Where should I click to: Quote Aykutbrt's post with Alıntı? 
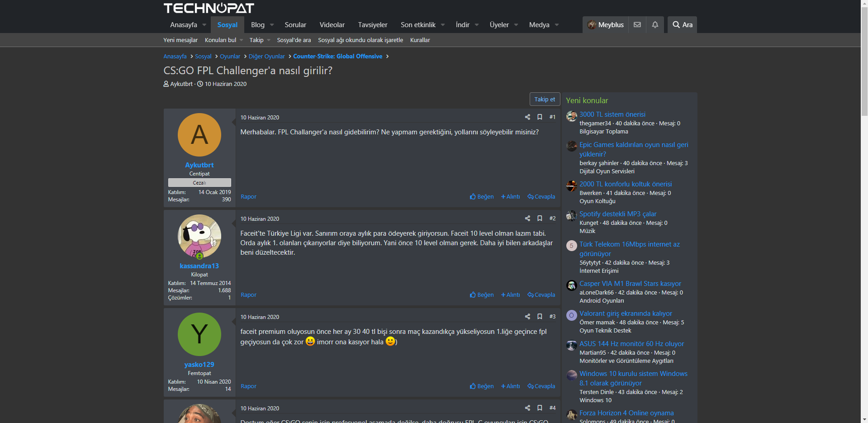coord(510,197)
